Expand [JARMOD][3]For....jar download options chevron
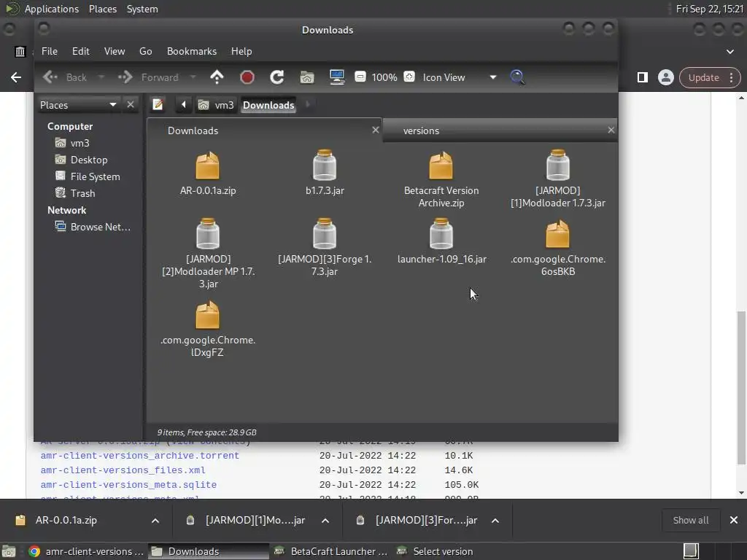Image resolution: width=747 pixels, height=560 pixels. [x=495, y=521]
